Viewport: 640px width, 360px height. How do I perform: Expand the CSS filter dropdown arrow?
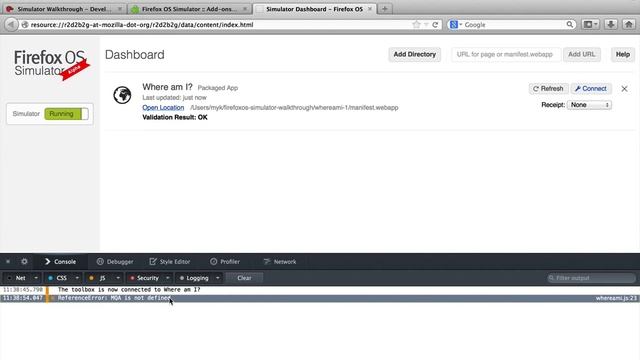point(77,278)
